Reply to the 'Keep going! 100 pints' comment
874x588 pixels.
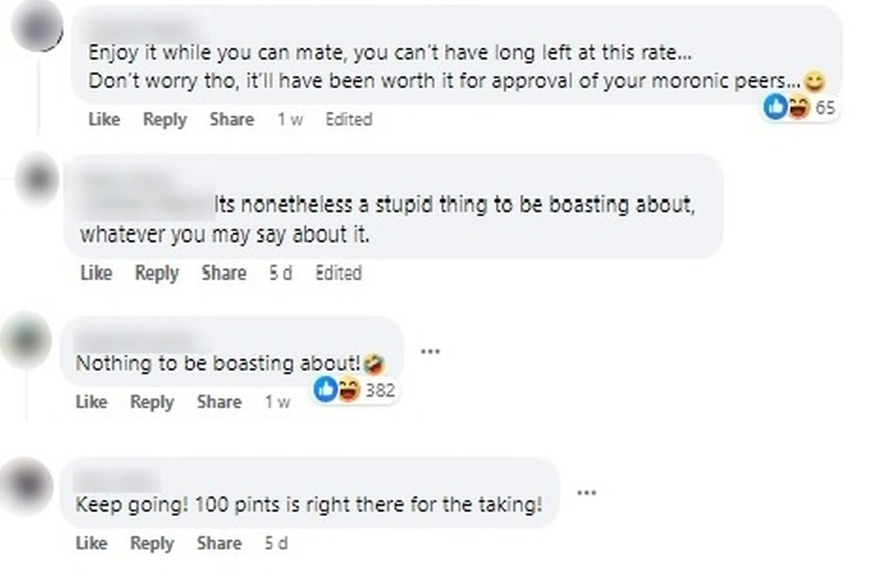point(152,543)
